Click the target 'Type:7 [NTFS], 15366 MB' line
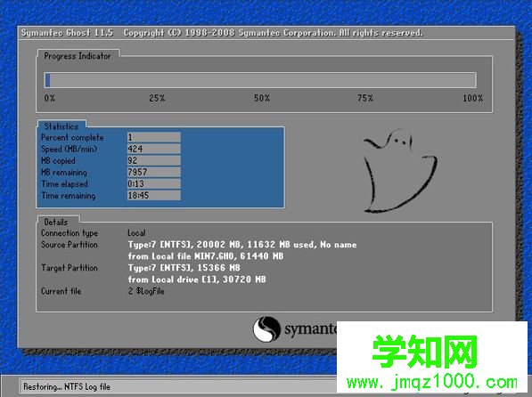 (184, 268)
